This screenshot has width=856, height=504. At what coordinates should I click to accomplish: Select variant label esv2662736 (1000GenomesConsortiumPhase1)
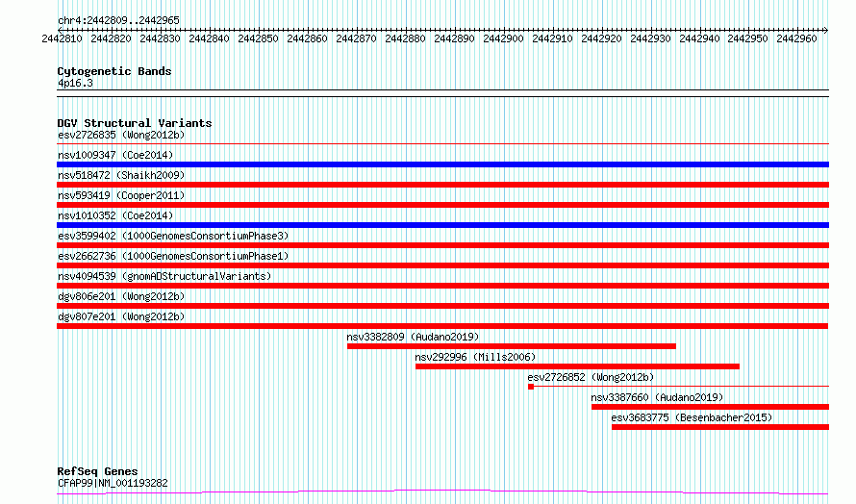[173, 256]
